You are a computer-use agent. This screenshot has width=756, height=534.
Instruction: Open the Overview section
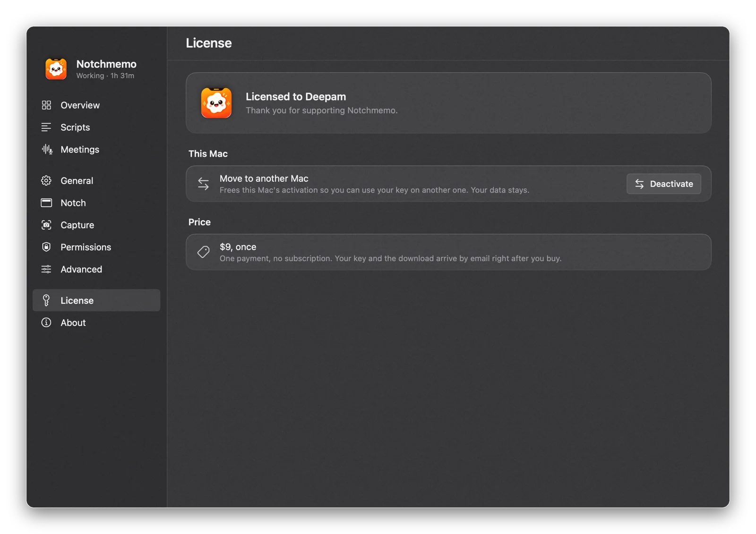click(x=96, y=105)
